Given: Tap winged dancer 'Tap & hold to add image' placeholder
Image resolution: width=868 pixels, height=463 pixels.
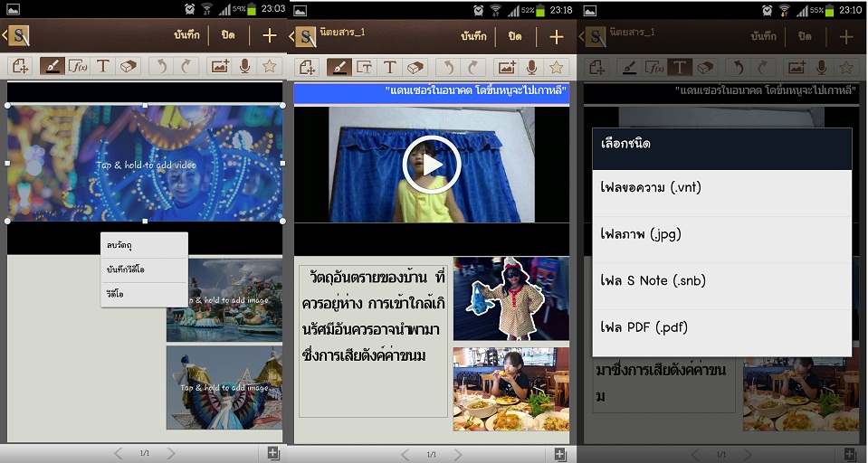Looking at the screenshot, I should [x=224, y=388].
